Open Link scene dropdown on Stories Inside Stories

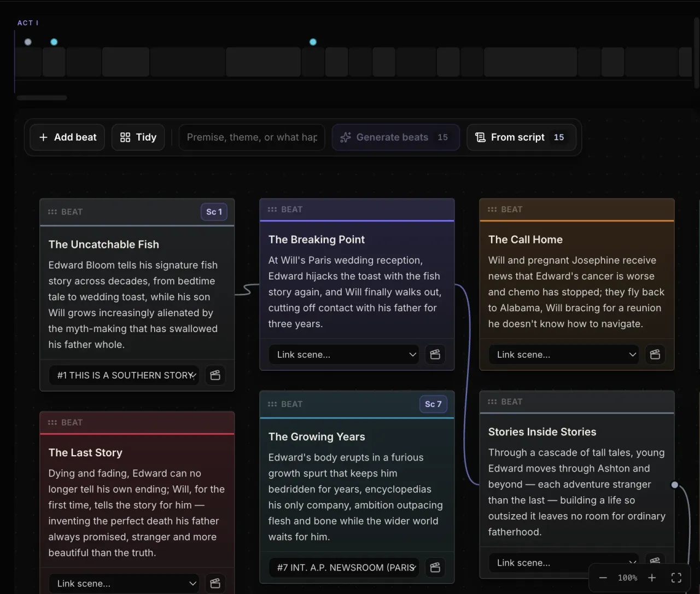tap(564, 562)
